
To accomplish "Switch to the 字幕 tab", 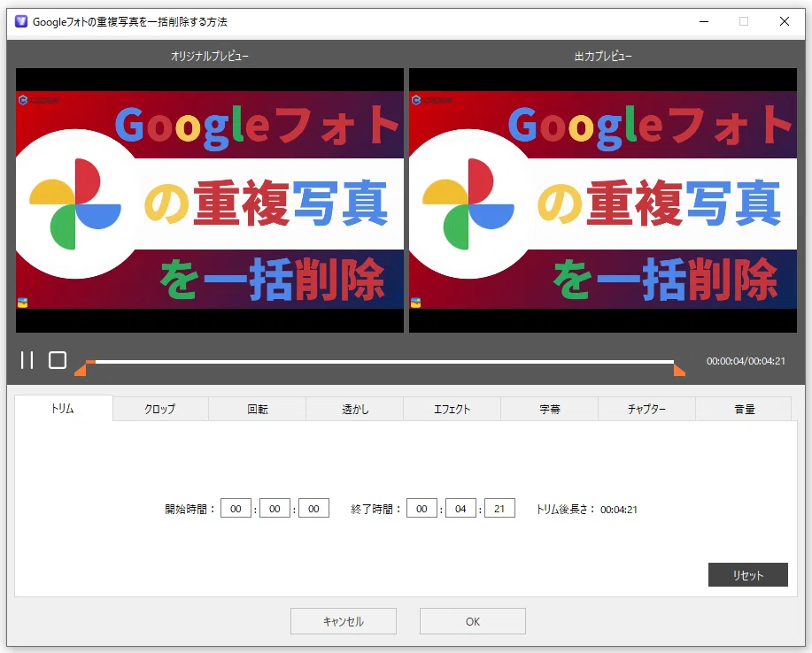I will pyautogui.click(x=549, y=409).
